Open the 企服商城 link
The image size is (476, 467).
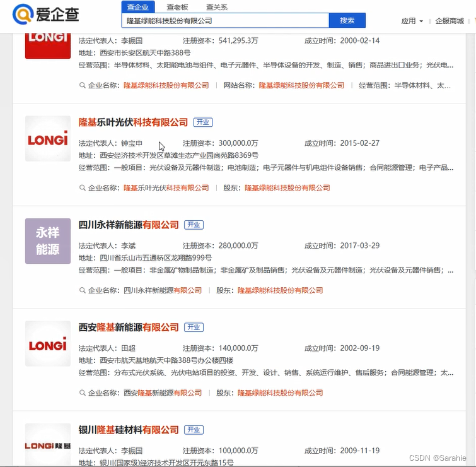point(450,21)
